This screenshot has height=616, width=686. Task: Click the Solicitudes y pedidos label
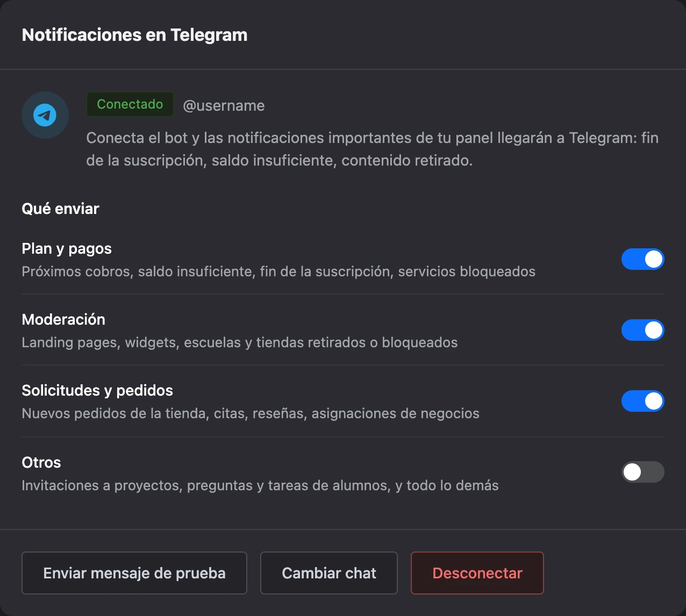point(97,390)
